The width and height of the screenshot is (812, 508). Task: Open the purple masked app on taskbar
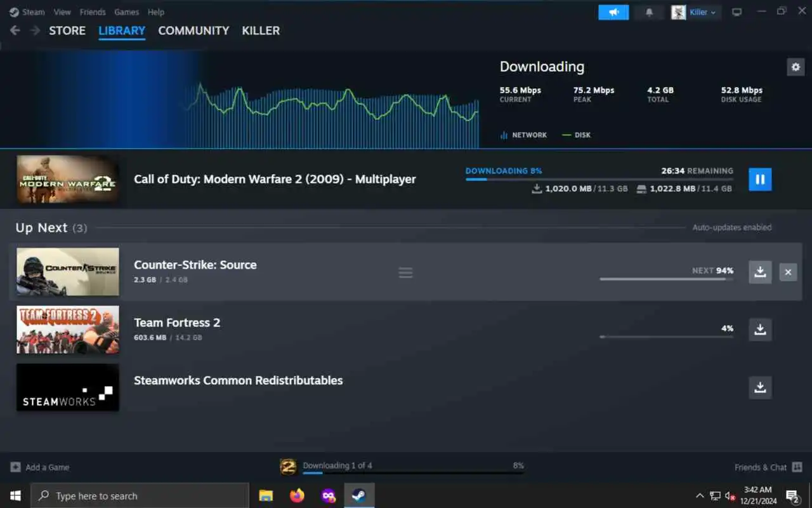328,496
